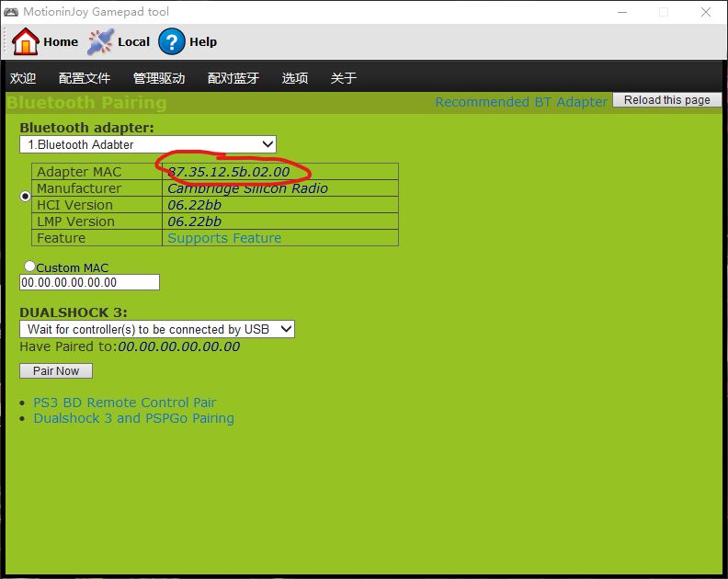Open the Bluetooth adapter dropdown
Viewport: 728px width, 579px height.
coord(148,144)
